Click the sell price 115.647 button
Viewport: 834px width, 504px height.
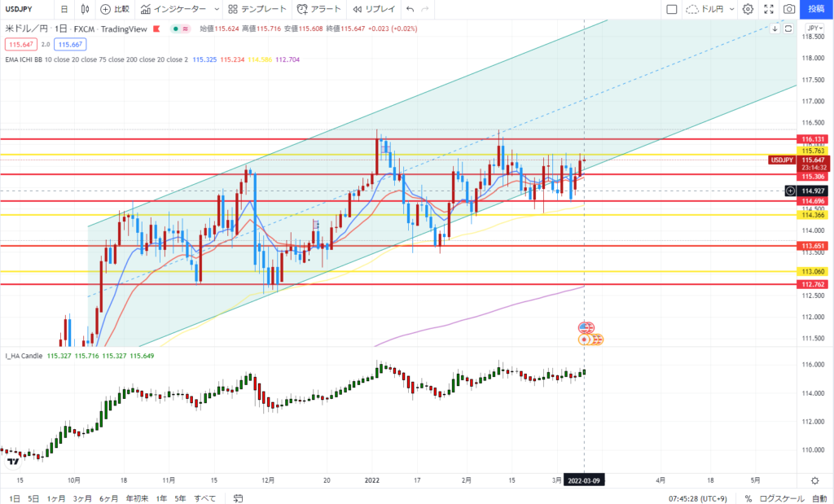coord(21,45)
